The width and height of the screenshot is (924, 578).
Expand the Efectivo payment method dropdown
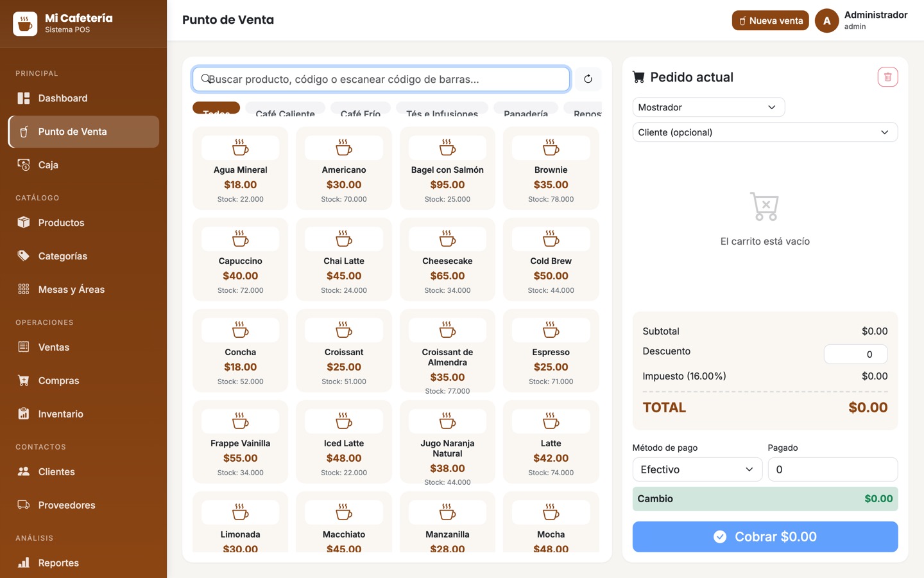point(697,469)
